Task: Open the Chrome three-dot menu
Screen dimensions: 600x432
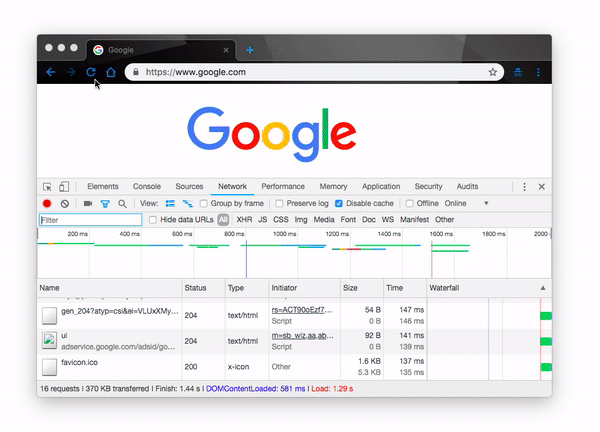Action: coord(538,72)
